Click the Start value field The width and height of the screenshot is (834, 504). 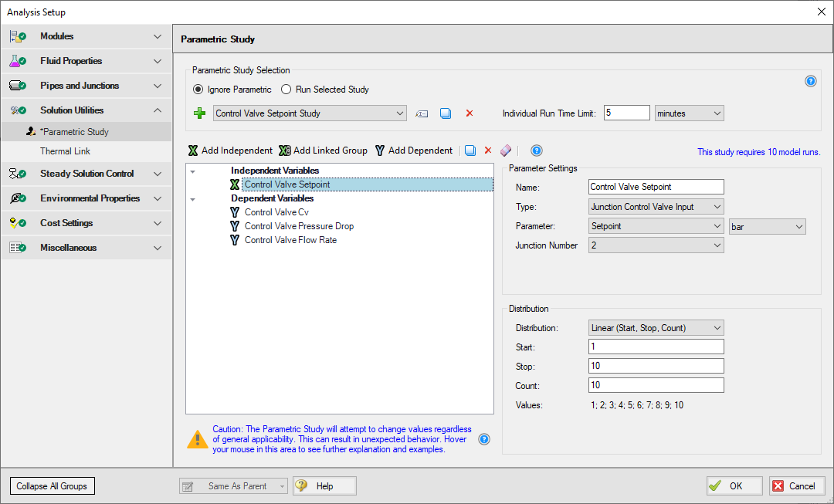pos(656,347)
